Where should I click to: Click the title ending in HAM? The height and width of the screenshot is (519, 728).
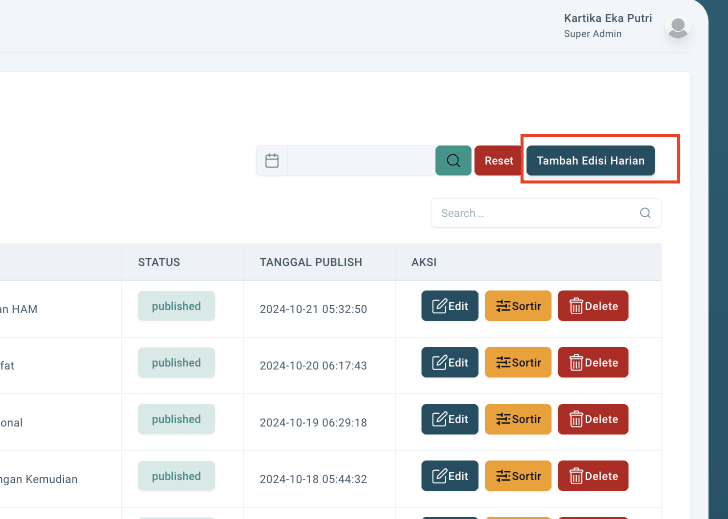[19, 309]
